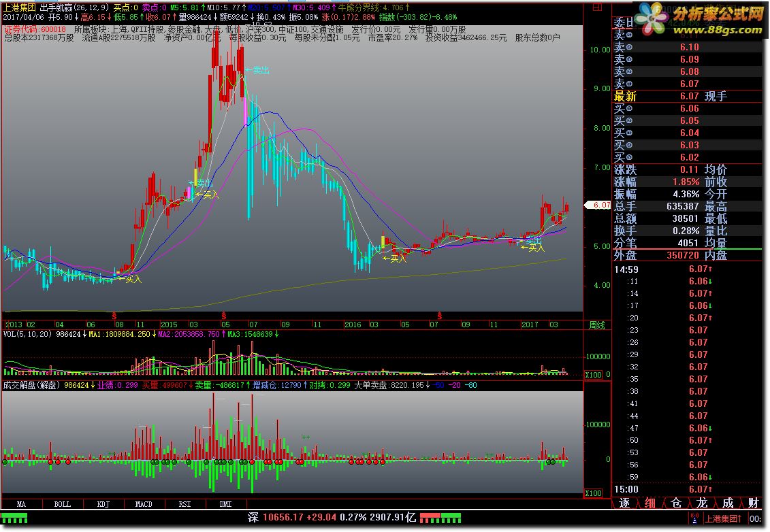The image size is (770, 532).
Task: Open the 逐 tab in the quote panel
Action: click(x=624, y=503)
